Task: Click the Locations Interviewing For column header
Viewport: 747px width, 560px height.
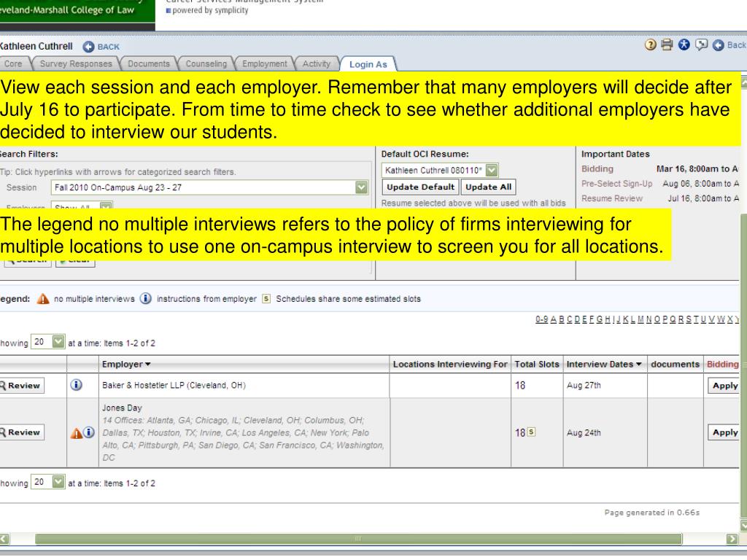Action: pyautogui.click(x=449, y=365)
